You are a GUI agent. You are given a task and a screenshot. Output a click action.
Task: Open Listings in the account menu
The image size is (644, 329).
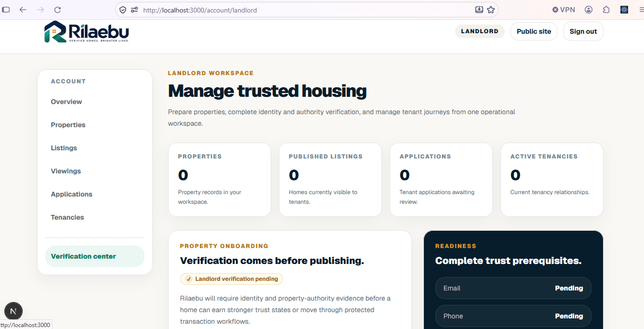[x=64, y=148]
